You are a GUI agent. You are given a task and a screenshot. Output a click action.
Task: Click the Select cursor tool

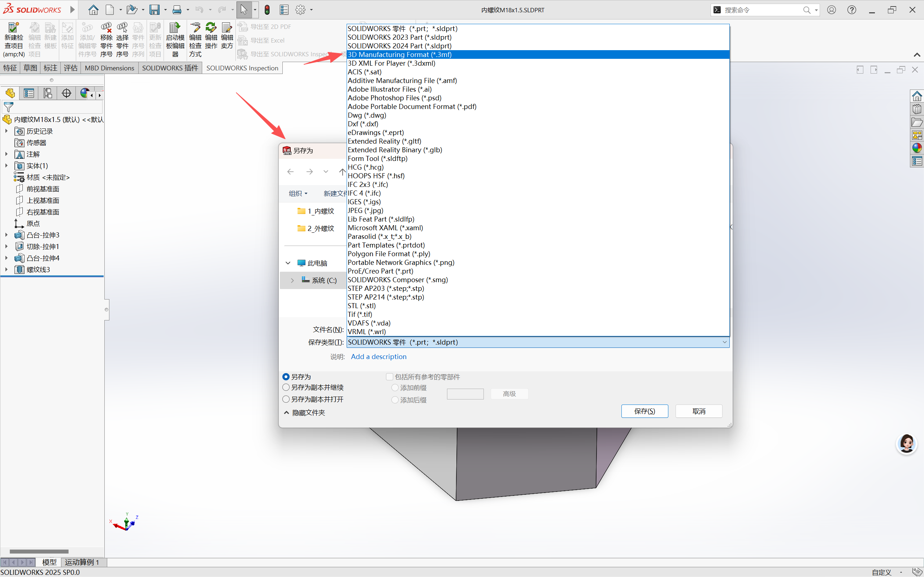pyautogui.click(x=244, y=10)
